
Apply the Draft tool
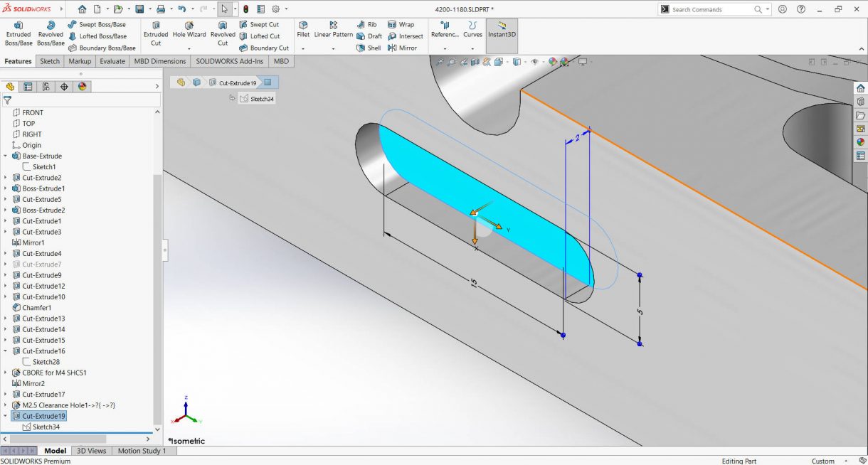[x=369, y=36]
